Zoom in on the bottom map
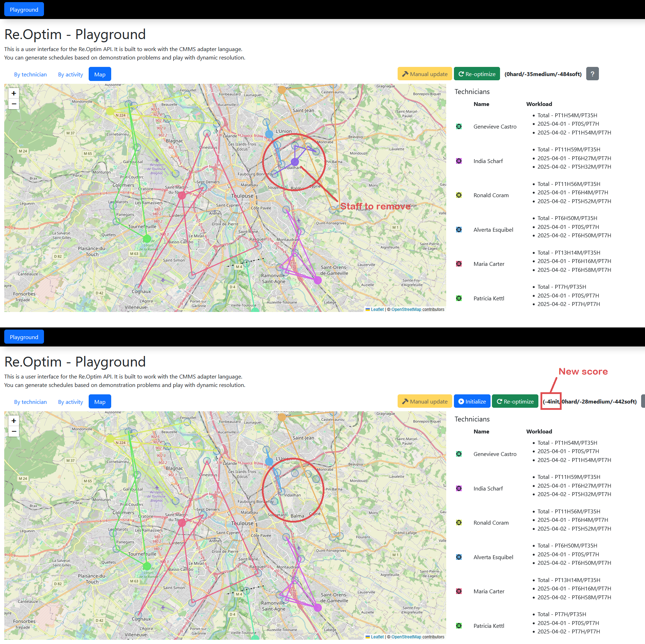 (x=14, y=421)
